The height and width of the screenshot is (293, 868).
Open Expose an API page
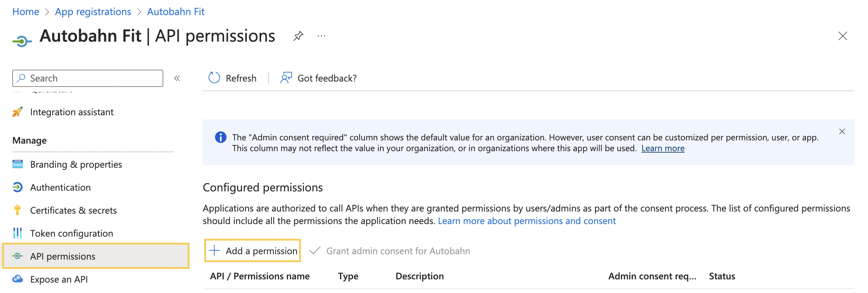[x=59, y=279]
